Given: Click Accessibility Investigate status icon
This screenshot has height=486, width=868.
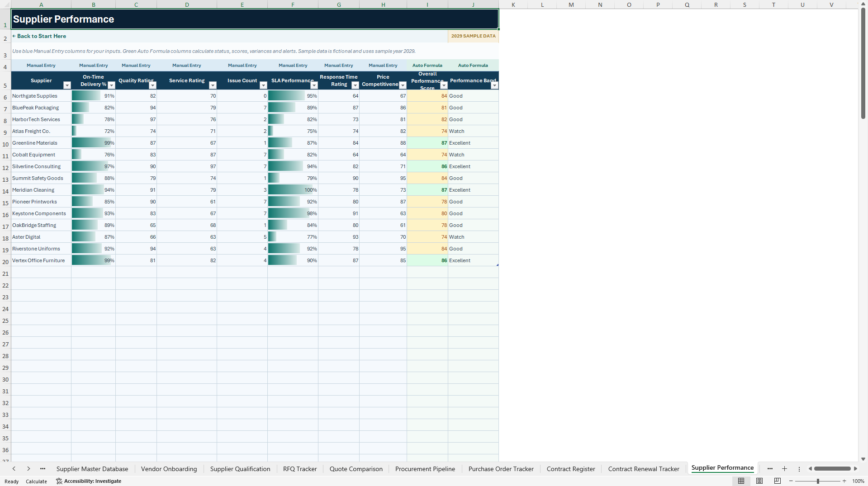Looking at the screenshot, I should click(89, 481).
